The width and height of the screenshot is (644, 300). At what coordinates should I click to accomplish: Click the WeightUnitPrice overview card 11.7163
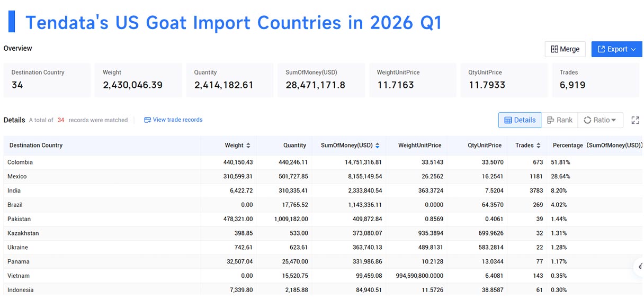(x=413, y=80)
